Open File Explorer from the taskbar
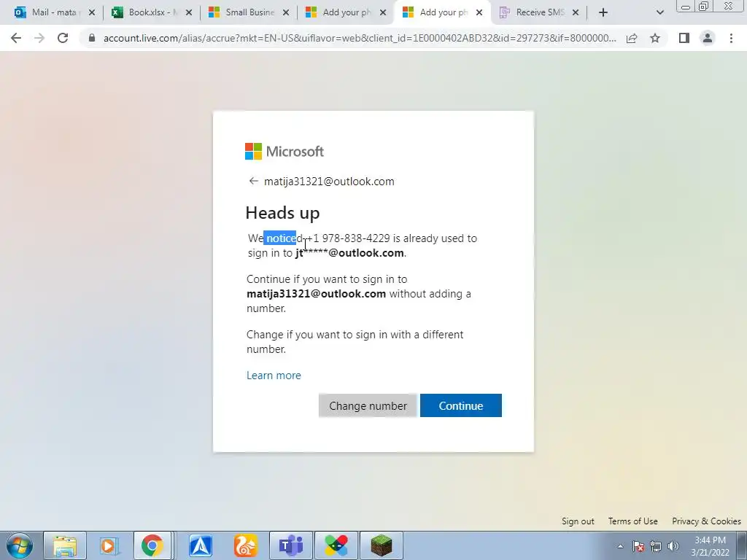 (65, 545)
